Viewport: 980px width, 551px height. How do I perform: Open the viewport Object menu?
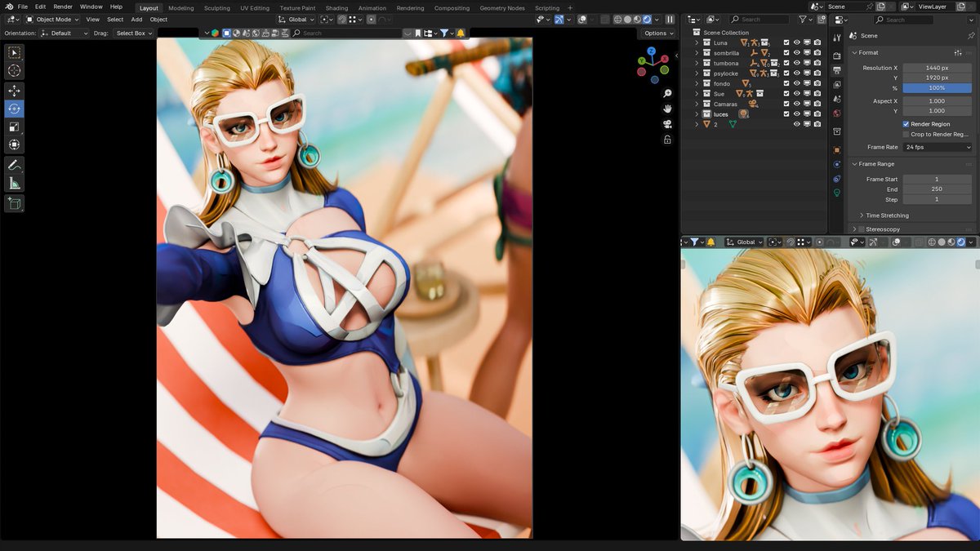pos(158,19)
